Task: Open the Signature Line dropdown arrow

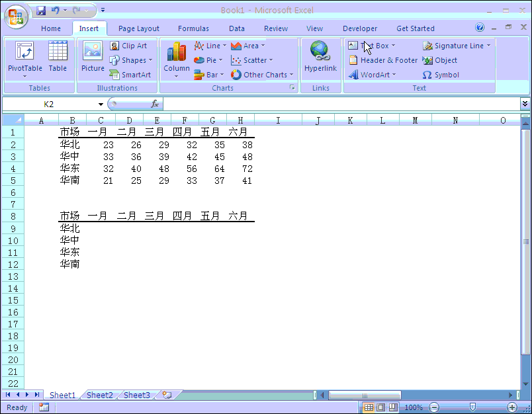Action: click(x=488, y=46)
